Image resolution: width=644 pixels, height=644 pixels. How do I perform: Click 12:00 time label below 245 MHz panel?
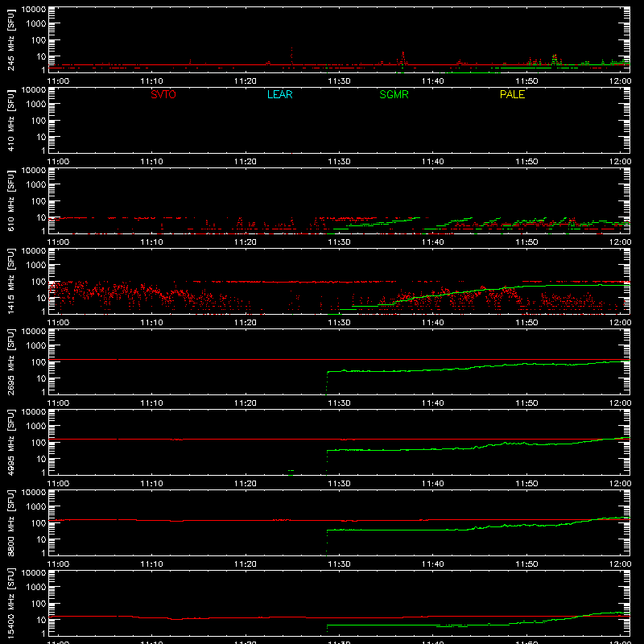tap(620, 81)
